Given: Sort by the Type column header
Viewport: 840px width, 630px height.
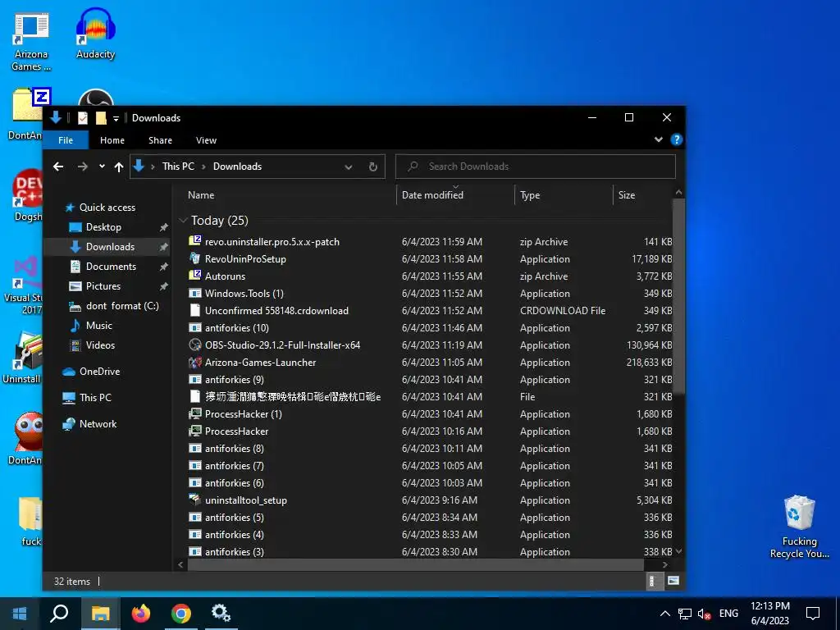Looking at the screenshot, I should click(530, 195).
